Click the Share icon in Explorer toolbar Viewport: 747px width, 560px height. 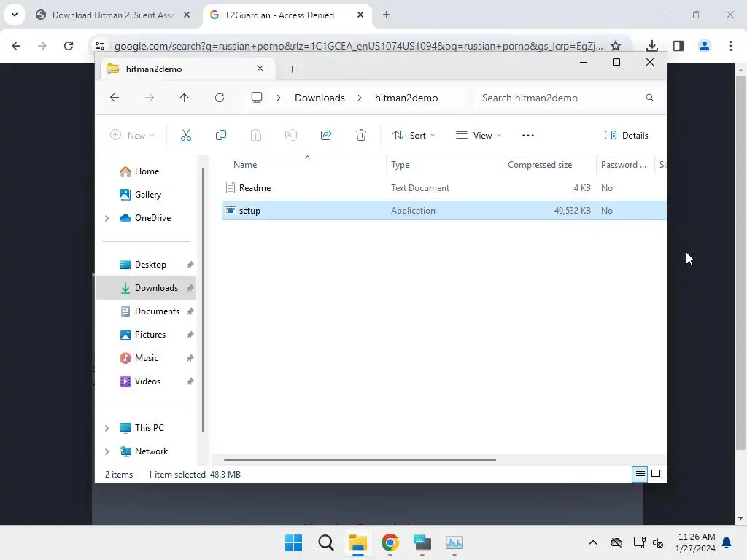(326, 135)
